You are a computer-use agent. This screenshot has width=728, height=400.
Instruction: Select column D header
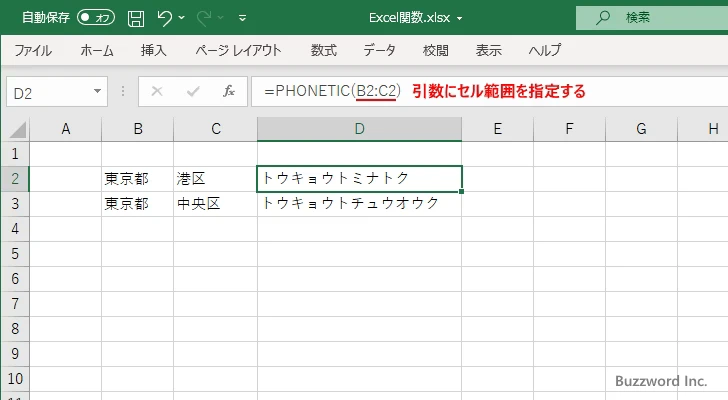[359, 129]
